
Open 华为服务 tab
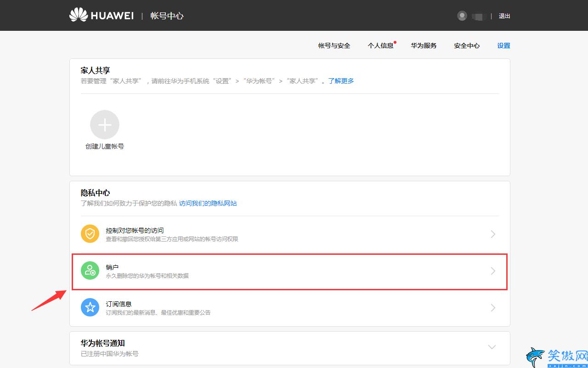424,46
